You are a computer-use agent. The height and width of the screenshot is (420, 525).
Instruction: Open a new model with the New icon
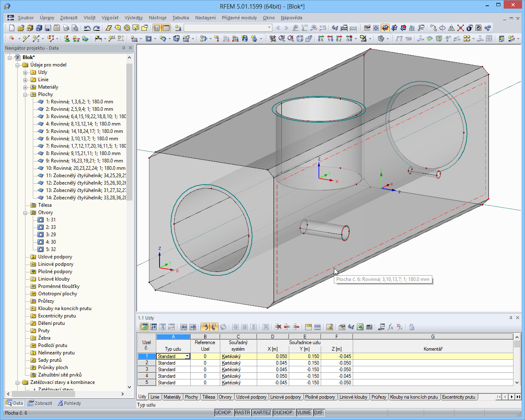pos(11,28)
